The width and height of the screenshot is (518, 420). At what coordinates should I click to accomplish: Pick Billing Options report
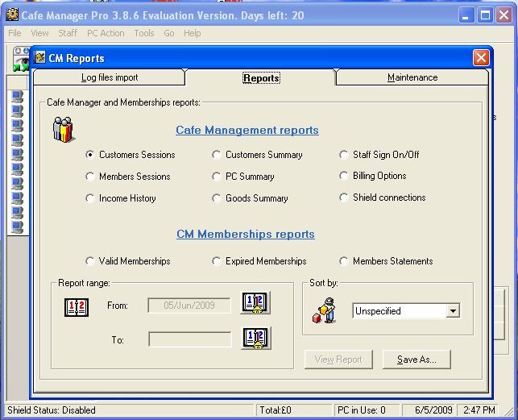[373, 176]
